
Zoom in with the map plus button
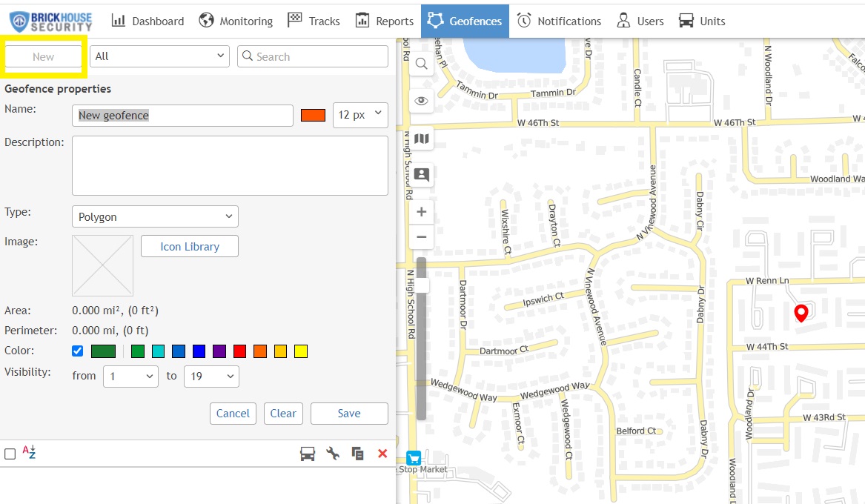coord(422,212)
